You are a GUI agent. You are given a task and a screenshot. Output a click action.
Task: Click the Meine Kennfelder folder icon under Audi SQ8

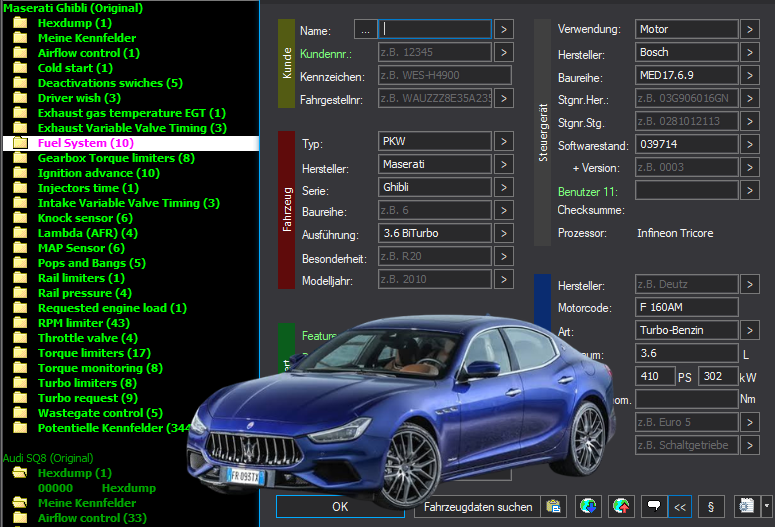20,503
